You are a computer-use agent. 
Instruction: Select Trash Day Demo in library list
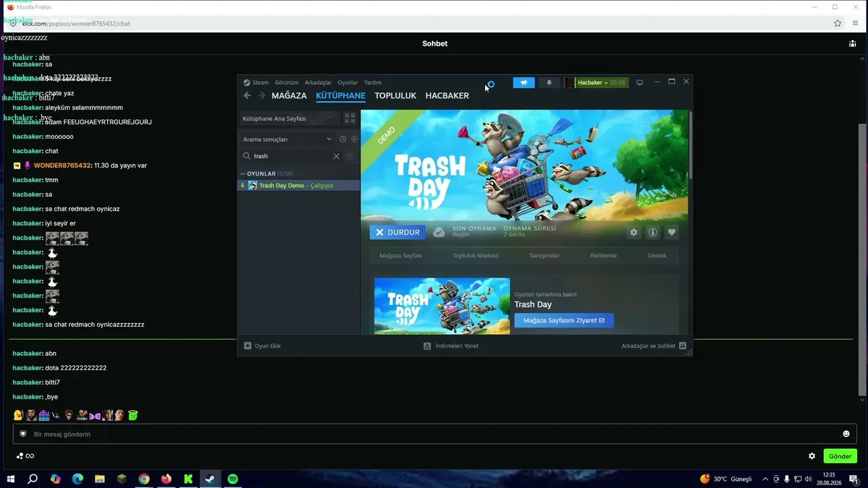[298, 186]
